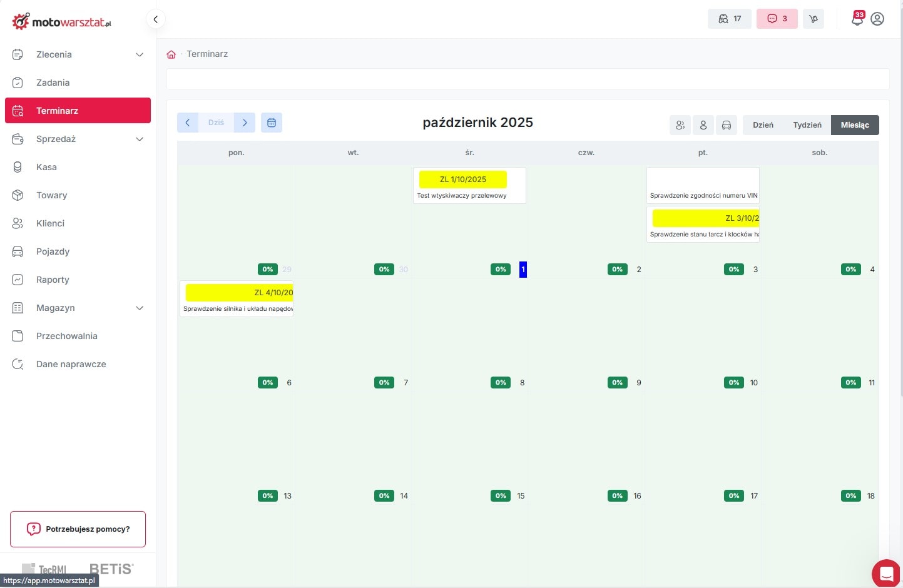The height and width of the screenshot is (588, 903).
Task: Click the home breadcrumb icon
Action: 171,54
